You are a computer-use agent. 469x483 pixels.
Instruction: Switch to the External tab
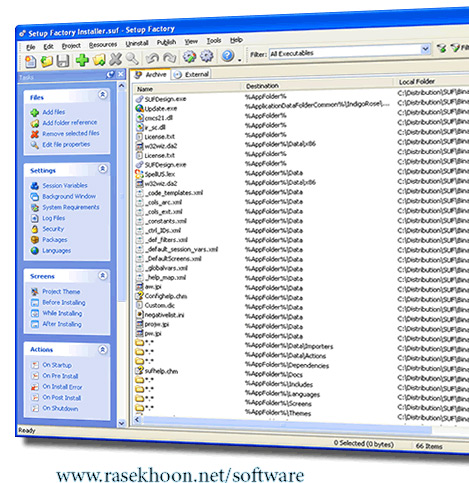[191, 74]
